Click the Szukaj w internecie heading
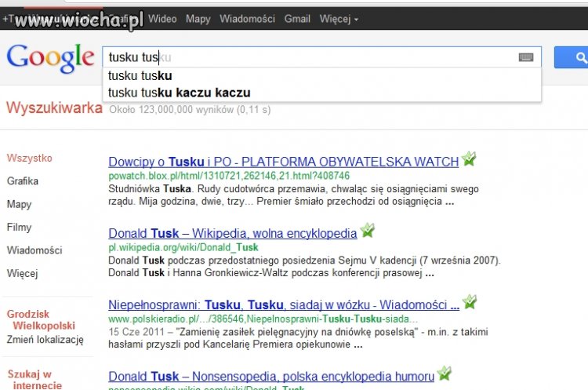Viewport: 588px width, 390px height. 34,380
